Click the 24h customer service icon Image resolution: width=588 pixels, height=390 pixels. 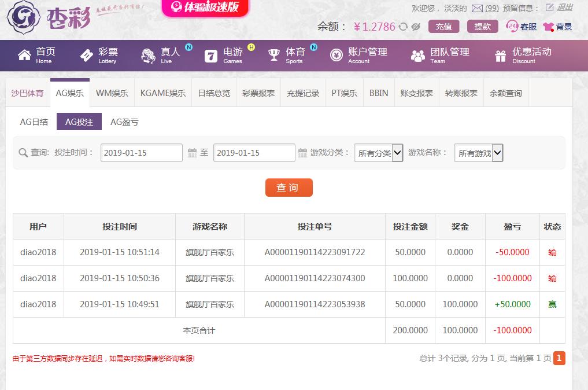(x=512, y=26)
